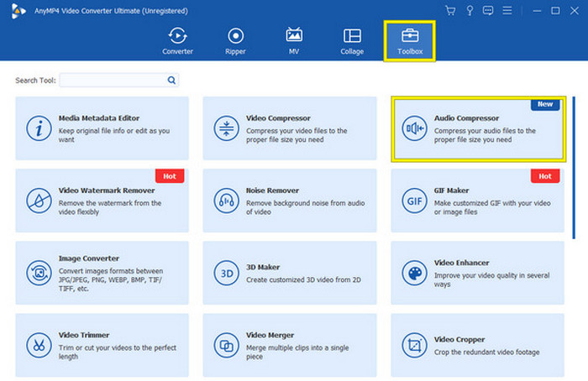Click the GIF Maker title
Image resolution: width=588 pixels, height=381 pixels.
(x=452, y=190)
